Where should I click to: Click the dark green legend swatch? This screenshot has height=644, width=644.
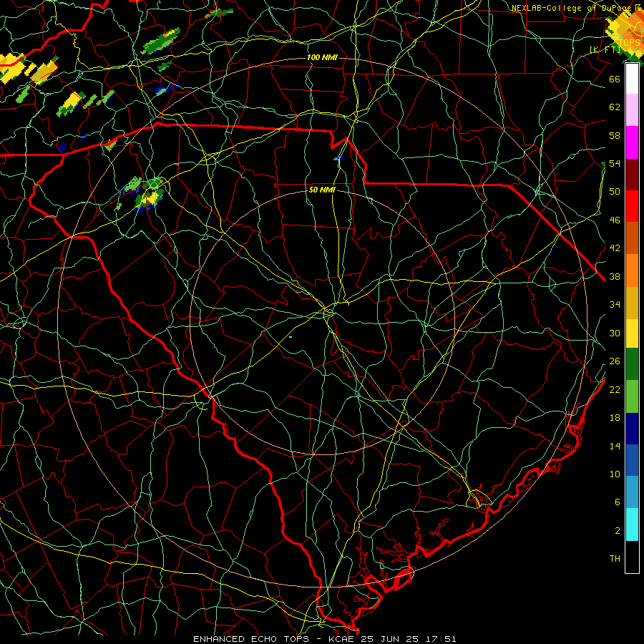click(632, 364)
